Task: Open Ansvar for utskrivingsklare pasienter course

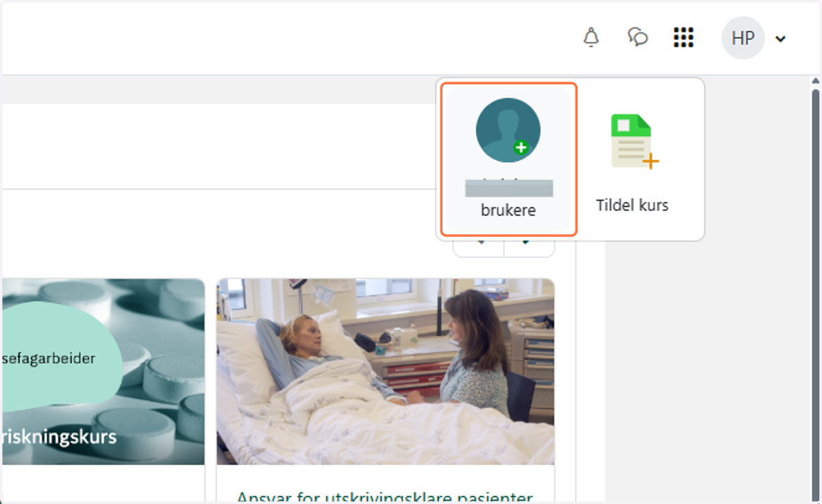Action: pos(385,496)
